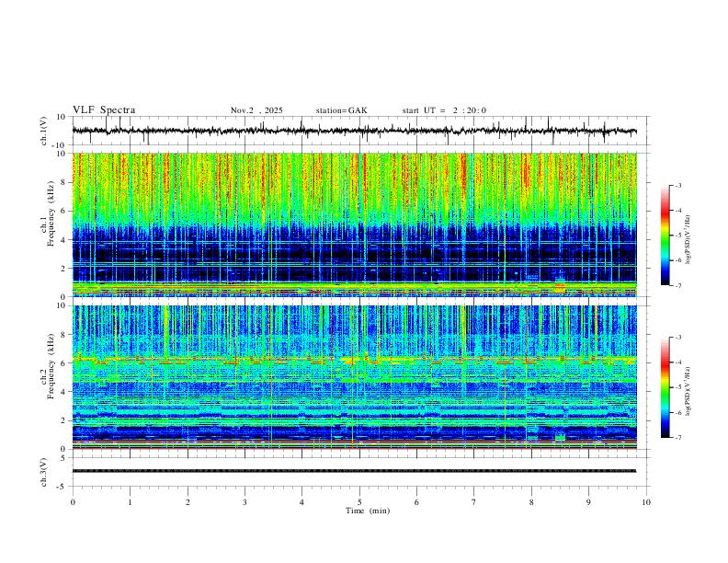Image resolution: width=728 pixels, height=563 pixels.
Task: Click the "station=GAK" header label
Action: tap(341, 110)
